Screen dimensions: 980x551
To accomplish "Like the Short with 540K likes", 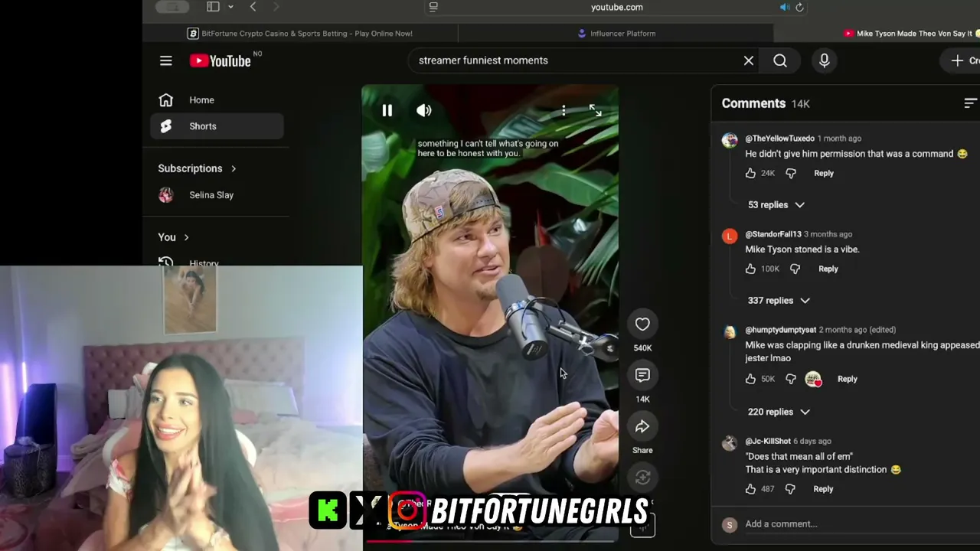I will (642, 324).
